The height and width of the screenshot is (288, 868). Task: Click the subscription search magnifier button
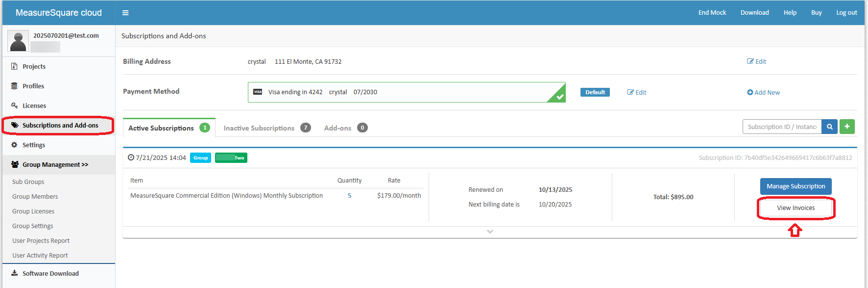pyautogui.click(x=830, y=127)
